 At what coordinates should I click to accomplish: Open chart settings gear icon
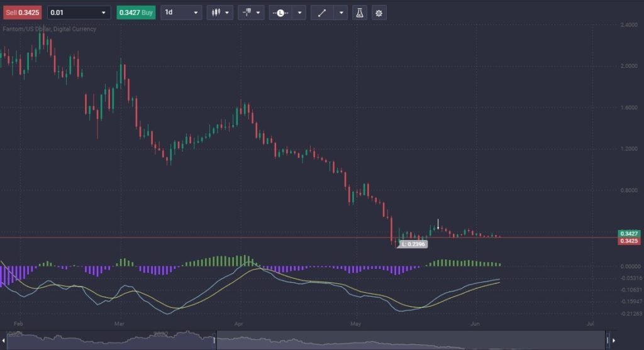pyautogui.click(x=379, y=13)
